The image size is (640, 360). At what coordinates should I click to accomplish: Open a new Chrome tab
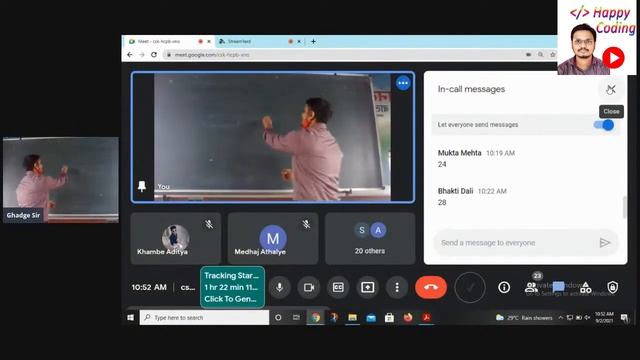tap(313, 41)
